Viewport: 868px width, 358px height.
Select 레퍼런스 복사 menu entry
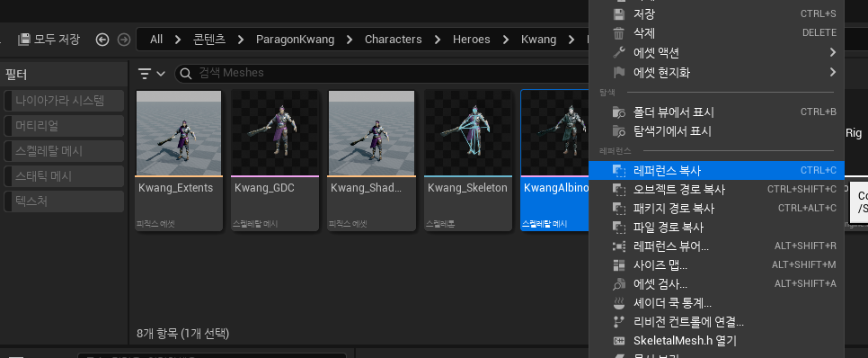click(716, 171)
